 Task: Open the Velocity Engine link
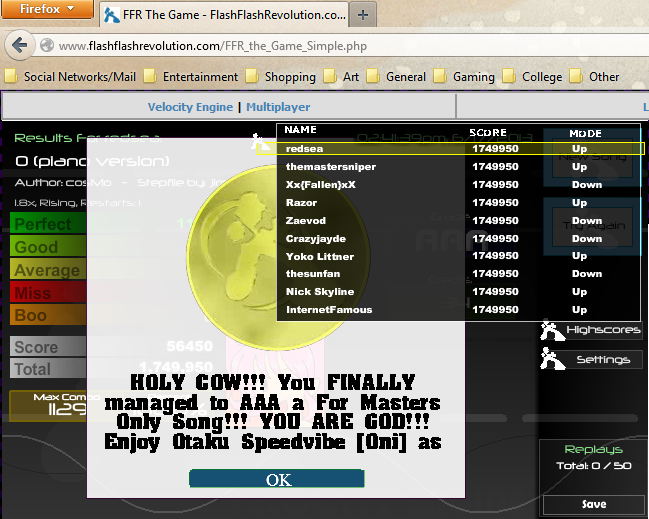click(190, 107)
